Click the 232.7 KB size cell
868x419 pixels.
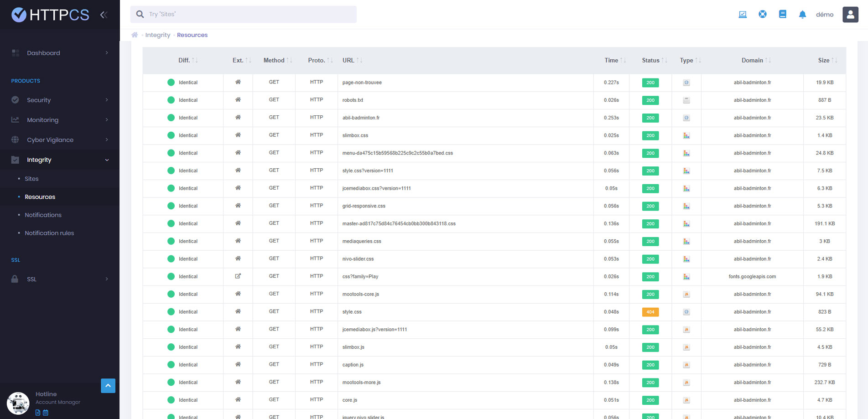(825, 382)
